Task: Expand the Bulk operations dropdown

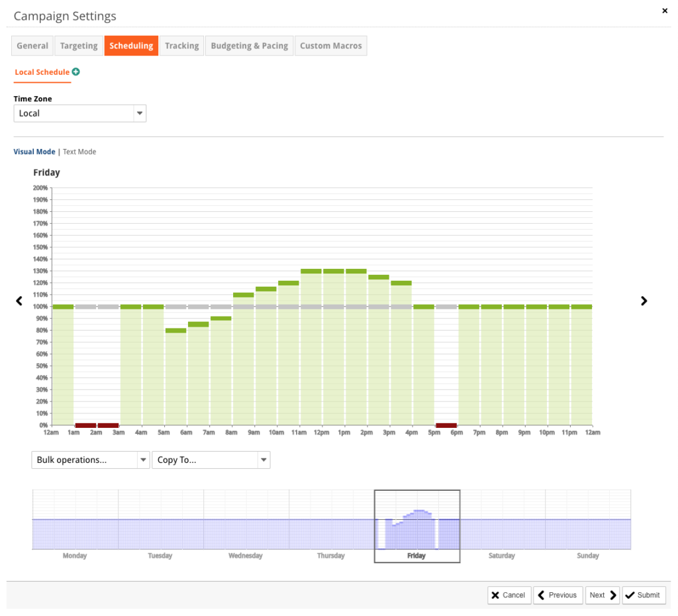Action: click(91, 460)
